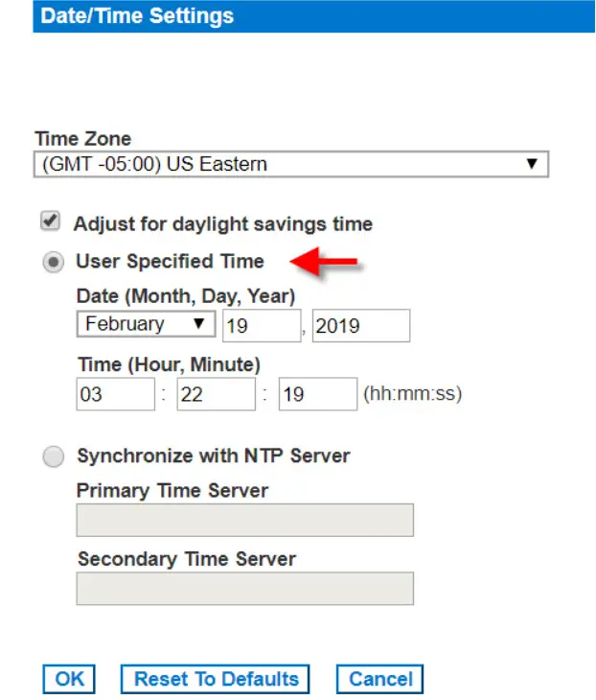The width and height of the screenshot is (596, 700).
Task: Click the seconds field before (hh:mm:ss)
Action: [317, 394]
